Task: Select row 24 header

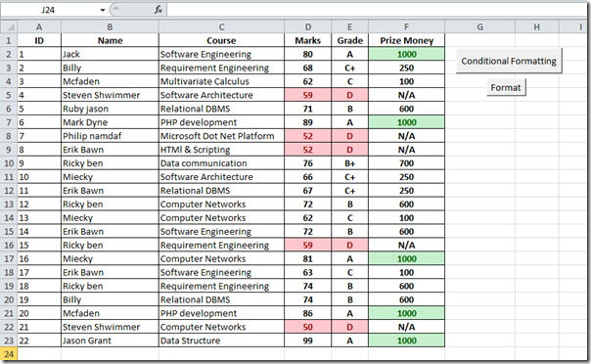Action: [x=9, y=354]
